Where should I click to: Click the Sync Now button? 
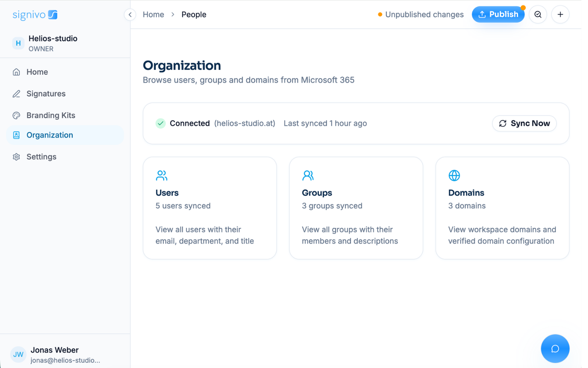tap(524, 123)
